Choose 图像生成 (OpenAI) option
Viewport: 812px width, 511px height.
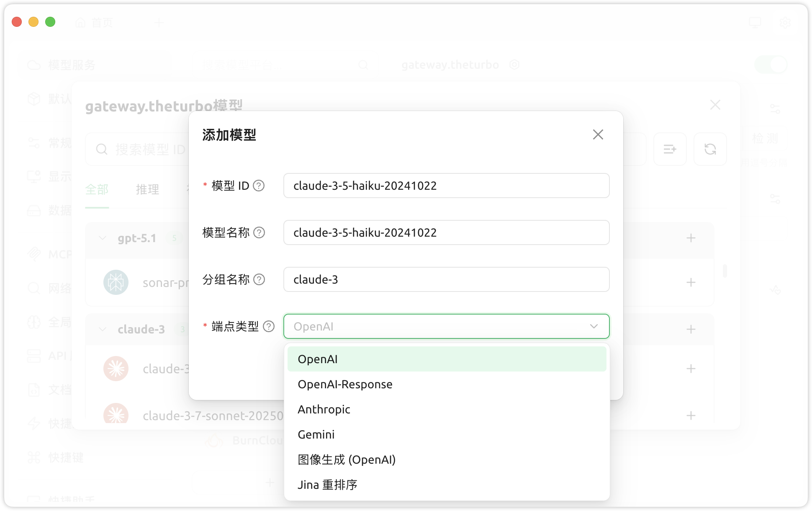coord(347,459)
